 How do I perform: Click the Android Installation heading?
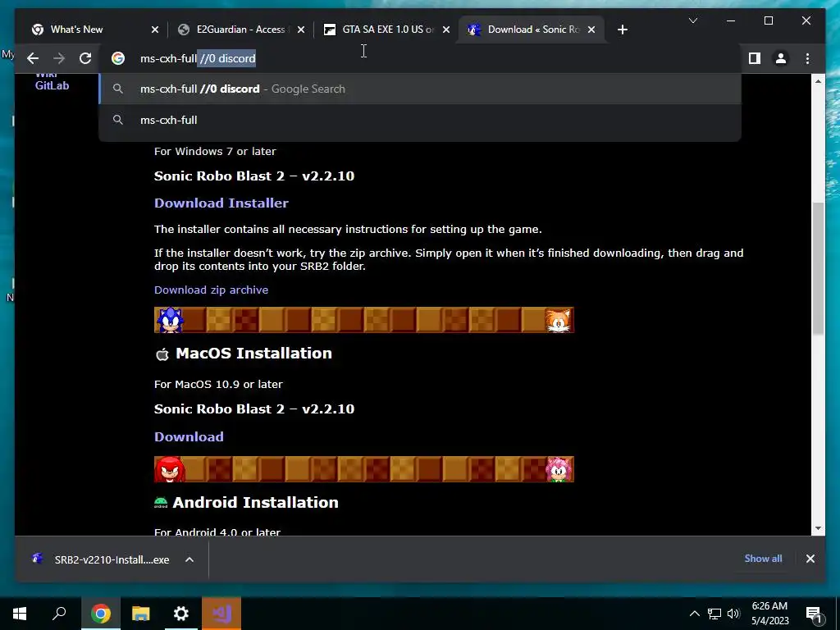pos(256,503)
